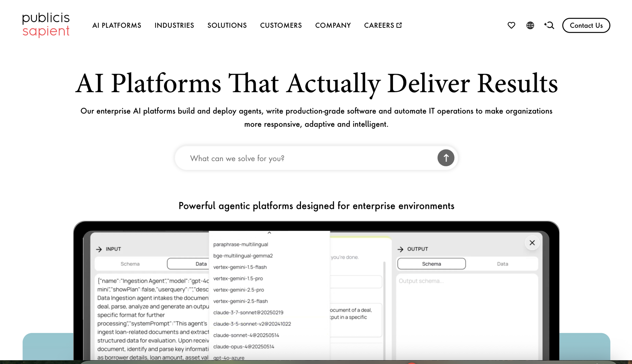Open the Industries menu
Viewport: 632px width, 364px height.
[174, 25]
